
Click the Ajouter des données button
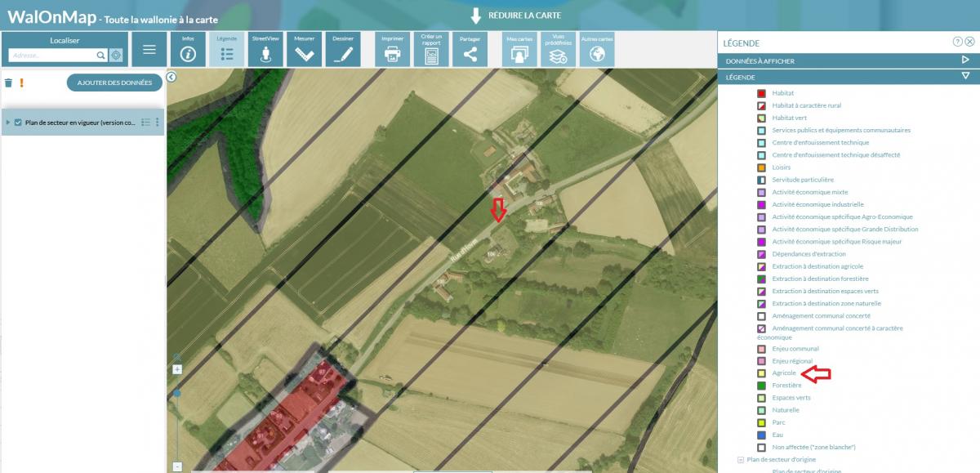tap(114, 83)
